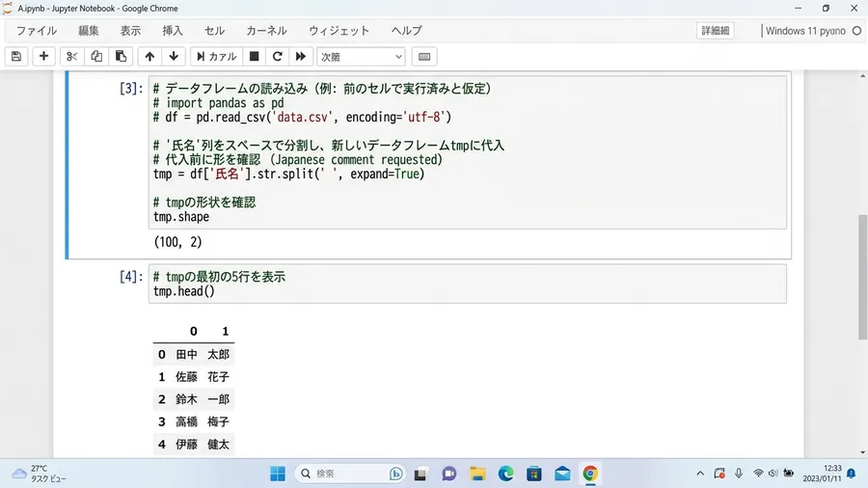
Task: Click the 梅子 table cell
Action: 218,421
